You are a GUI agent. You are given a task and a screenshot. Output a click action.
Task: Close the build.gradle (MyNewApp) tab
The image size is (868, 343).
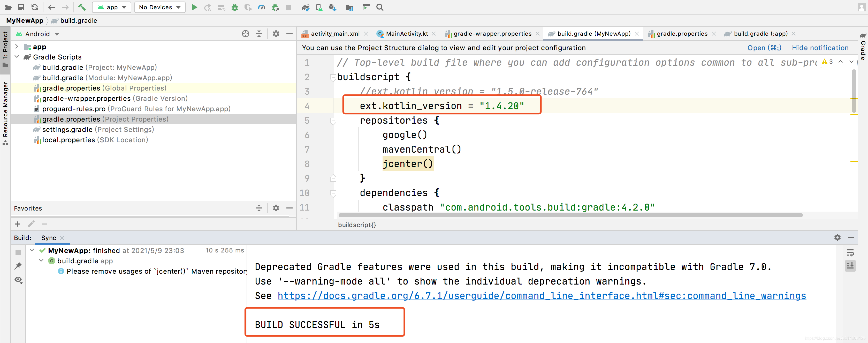pos(637,34)
